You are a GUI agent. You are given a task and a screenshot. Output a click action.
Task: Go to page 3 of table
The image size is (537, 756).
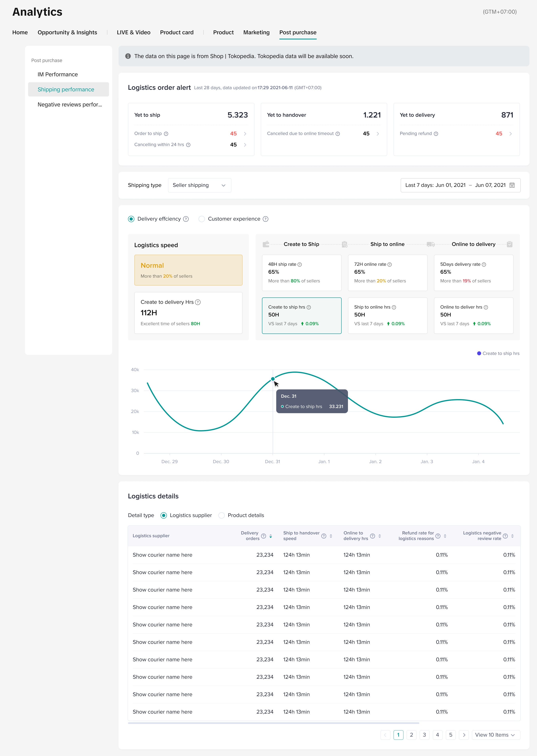[x=424, y=735]
